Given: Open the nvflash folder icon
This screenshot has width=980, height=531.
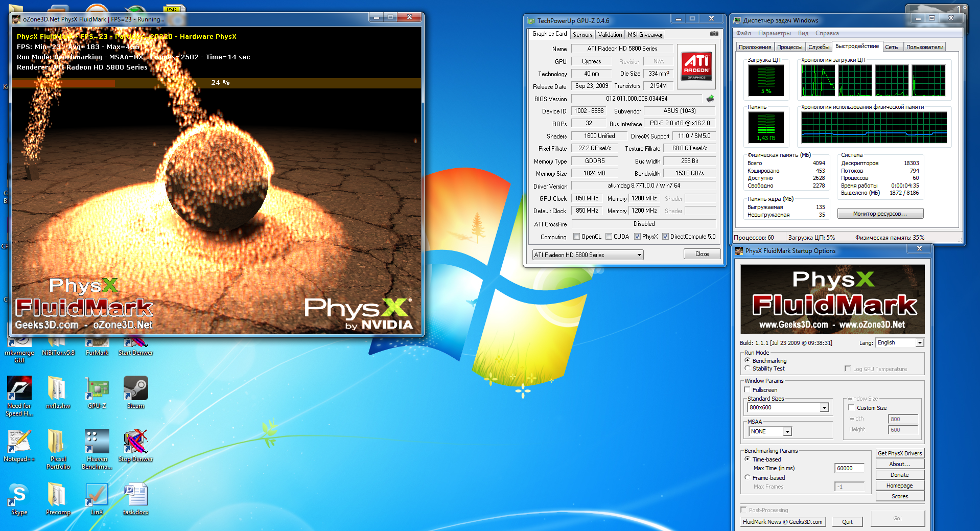Looking at the screenshot, I should [58, 392].
